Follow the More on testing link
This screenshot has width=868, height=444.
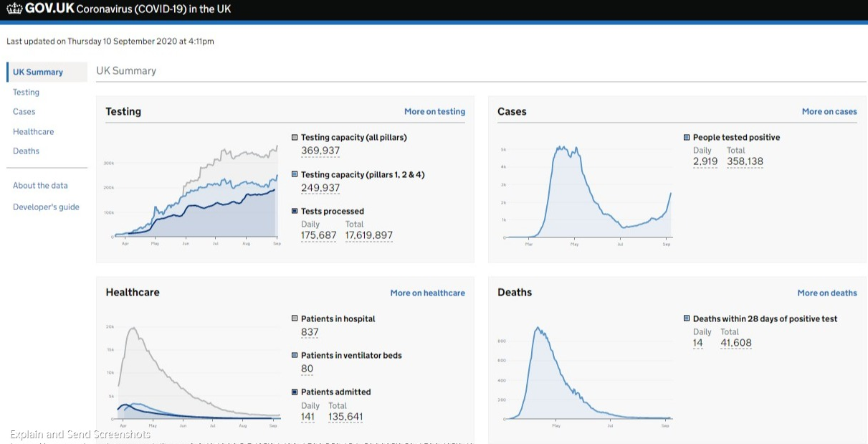tap(434, 111)
